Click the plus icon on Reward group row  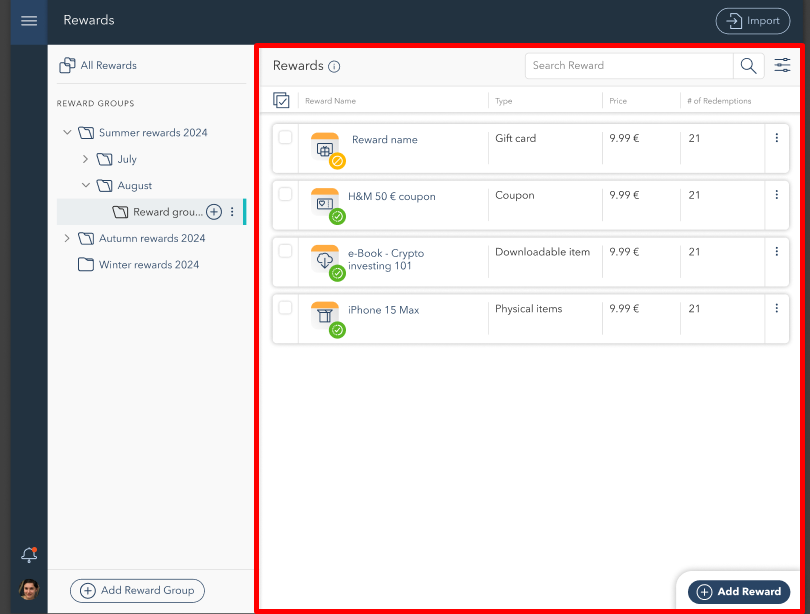pyautogui.click(x=214, y=212)
